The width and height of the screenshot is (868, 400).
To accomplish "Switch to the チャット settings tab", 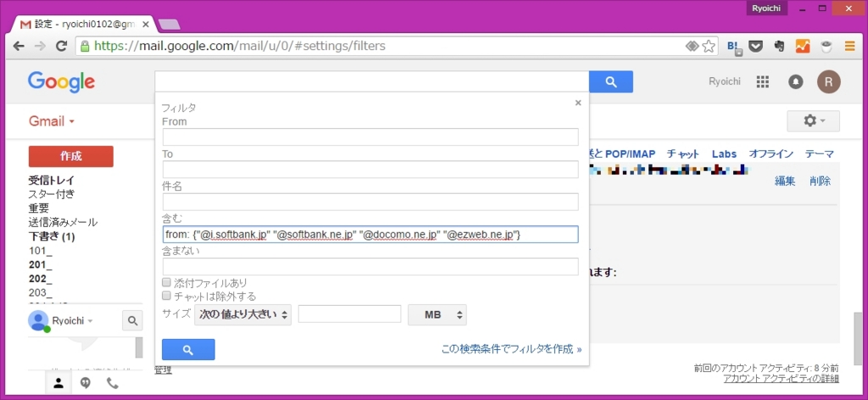I will click(682, 153).
